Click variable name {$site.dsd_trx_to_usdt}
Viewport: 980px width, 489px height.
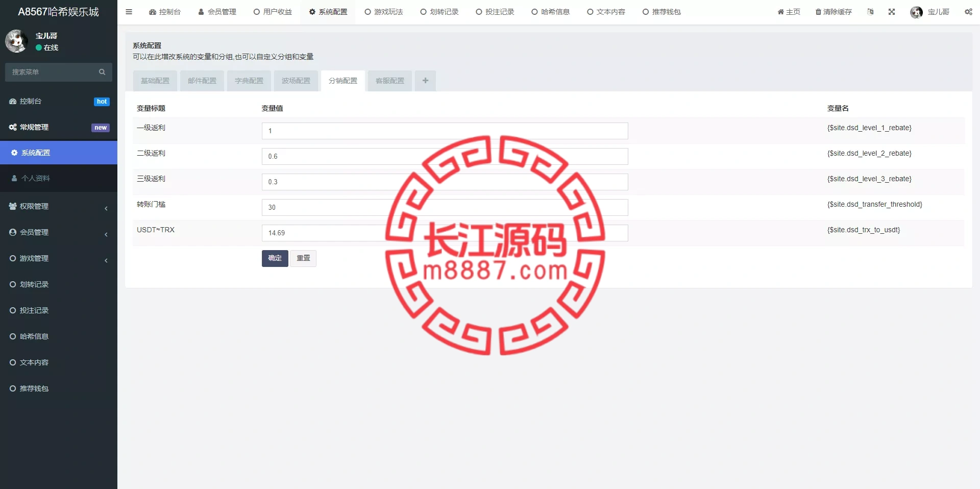pos(864,230)
